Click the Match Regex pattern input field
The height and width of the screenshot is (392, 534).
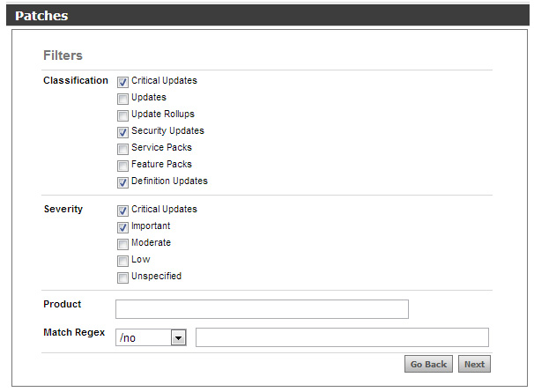342,337
